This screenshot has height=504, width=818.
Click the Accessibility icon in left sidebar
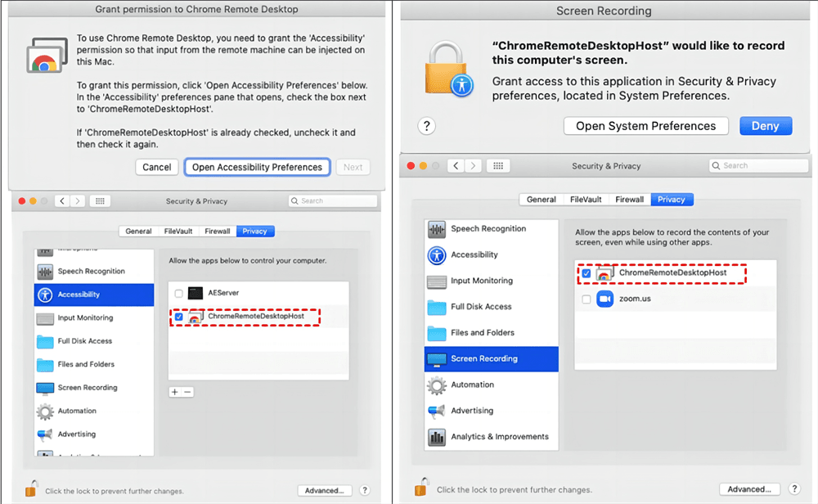[x=45, y=295]
